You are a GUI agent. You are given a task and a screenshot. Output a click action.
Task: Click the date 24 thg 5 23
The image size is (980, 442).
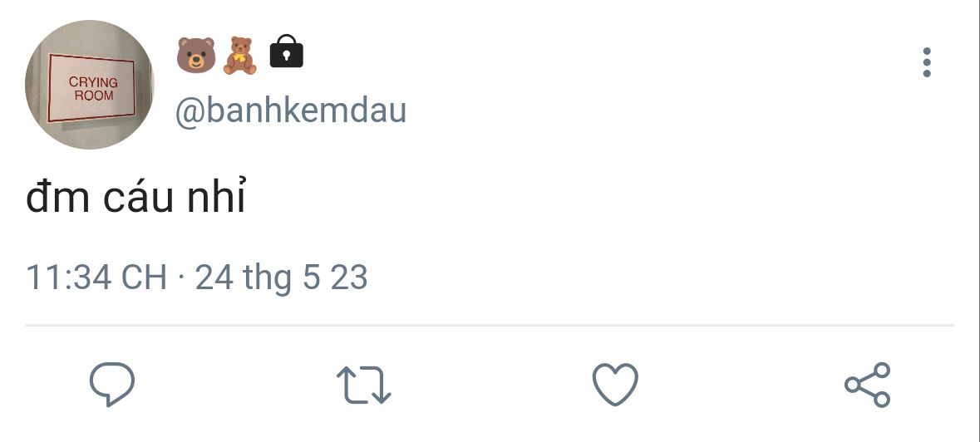pyautogui.click(x=281, y=277)
